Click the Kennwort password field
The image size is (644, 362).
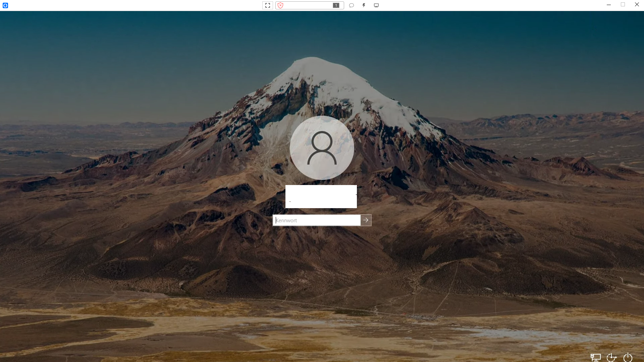point(317,220)
